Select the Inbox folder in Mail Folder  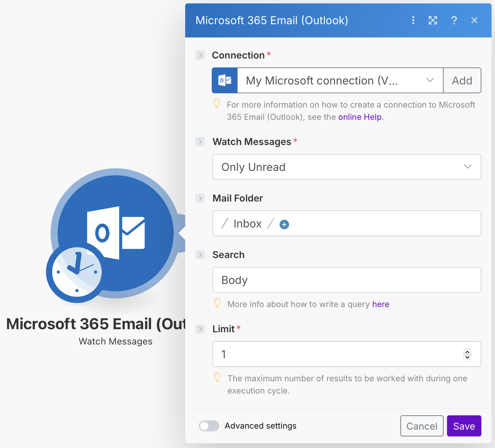tap(247, 224)
